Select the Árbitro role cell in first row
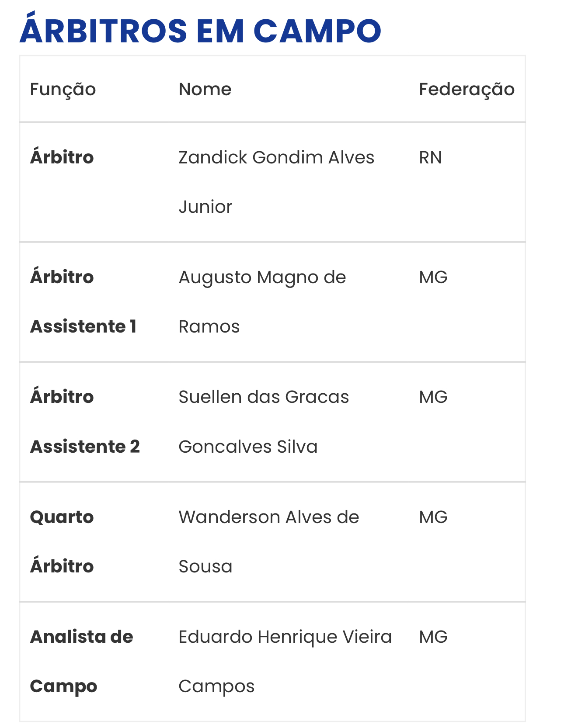The image size is (564, 728). click(62, 156)
